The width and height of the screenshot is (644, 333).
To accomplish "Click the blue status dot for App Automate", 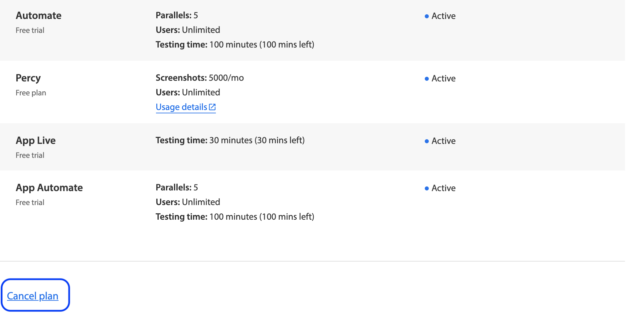I will (x=426, y=188).
